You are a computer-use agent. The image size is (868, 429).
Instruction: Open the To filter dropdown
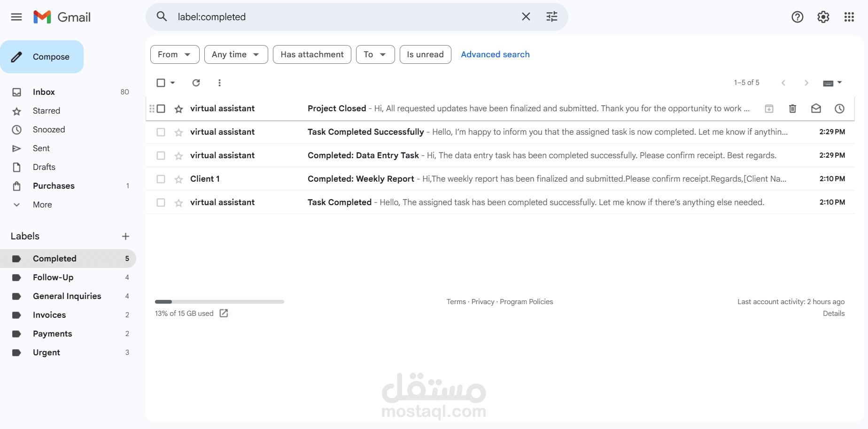tap(375, 54)
